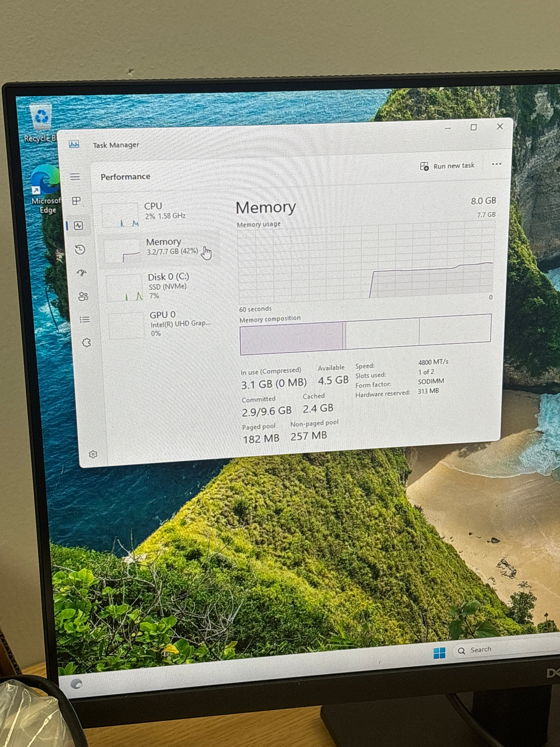The image size is (560, 747).
Task: Open the Task Manager hamburger navigation menu
Action: pyautogui.click(x=75, y=176)
